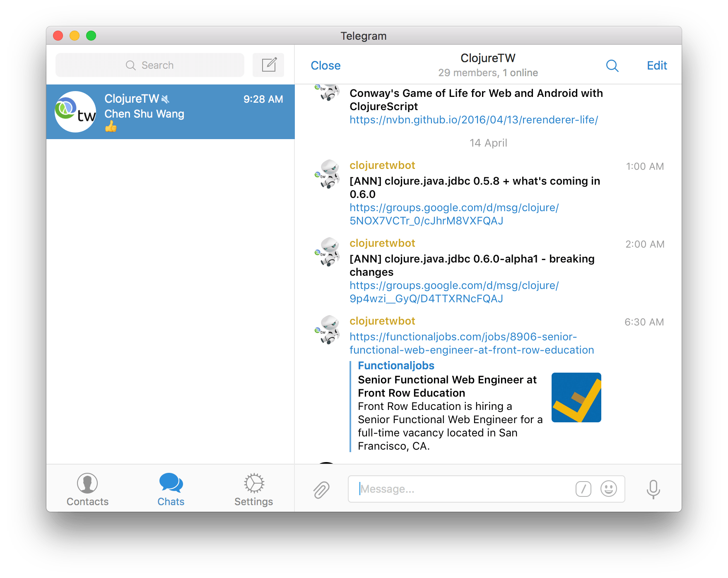728x578 pixels.
Task: Close the ClojureTW conversation
Action: (325, 65)
